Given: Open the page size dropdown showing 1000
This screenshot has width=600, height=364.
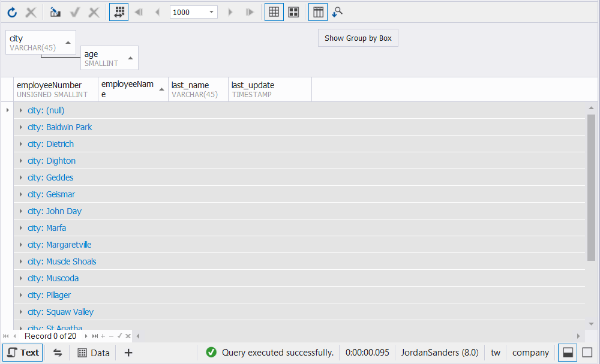Looking at the screenshot, I should pyautogui.click(x=193, y=12).
